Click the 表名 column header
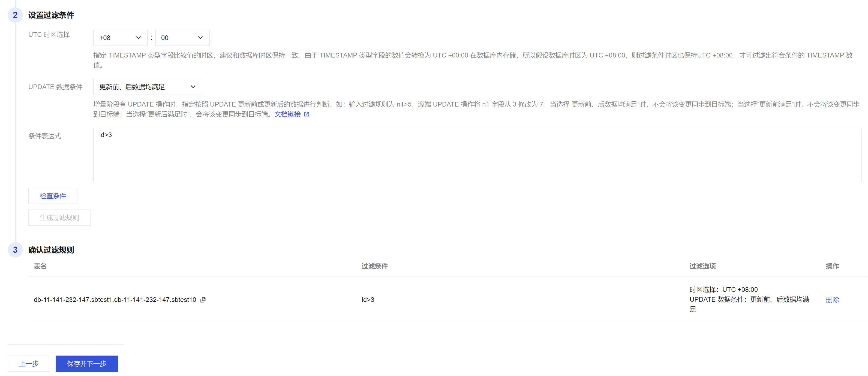Image resolution: width=868 pixels, height=376 pixels. coord(40,266)
